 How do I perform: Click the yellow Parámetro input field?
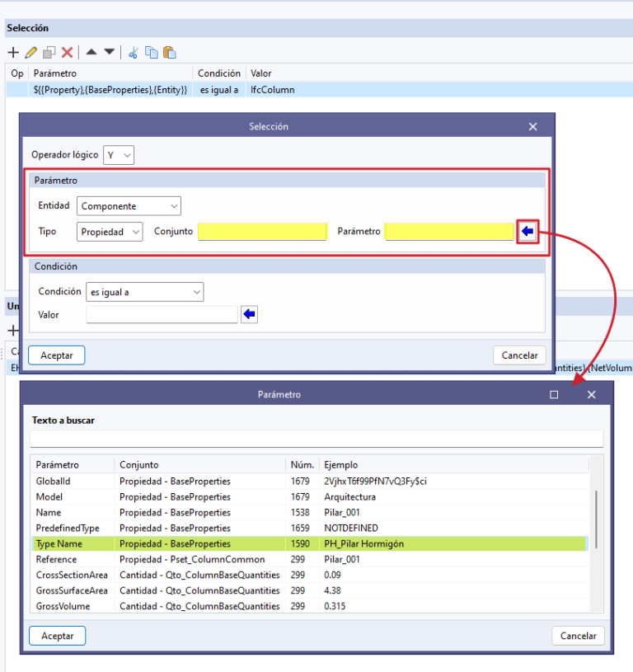[x=449, y=232]
